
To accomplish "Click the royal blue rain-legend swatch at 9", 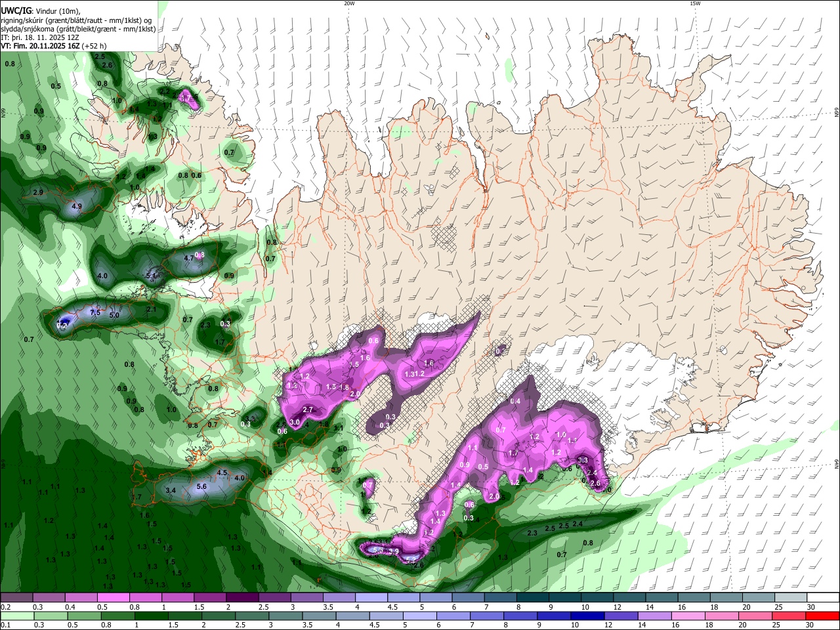I will [x=554, y=616].
